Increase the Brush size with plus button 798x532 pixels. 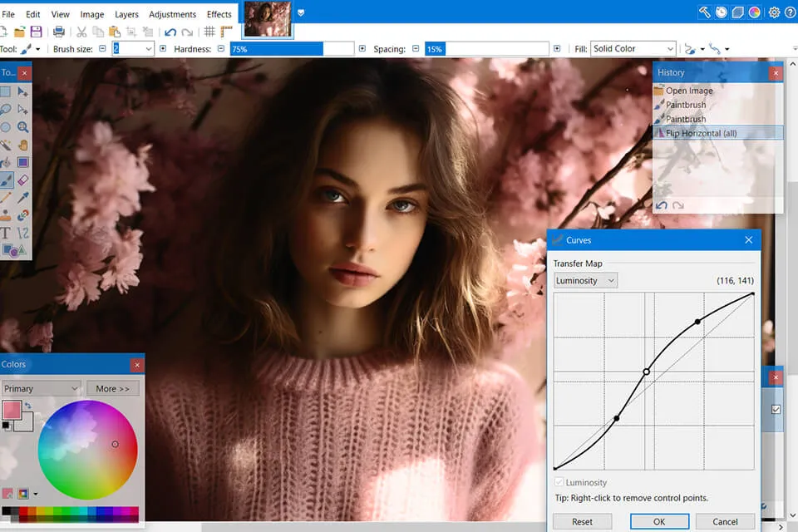(163, 49)
